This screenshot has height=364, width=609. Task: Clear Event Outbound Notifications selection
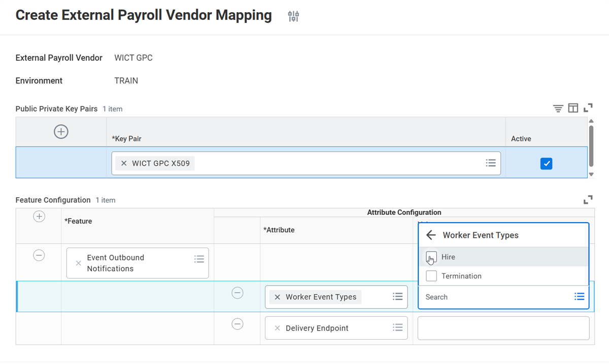click(x=78, y=263)
